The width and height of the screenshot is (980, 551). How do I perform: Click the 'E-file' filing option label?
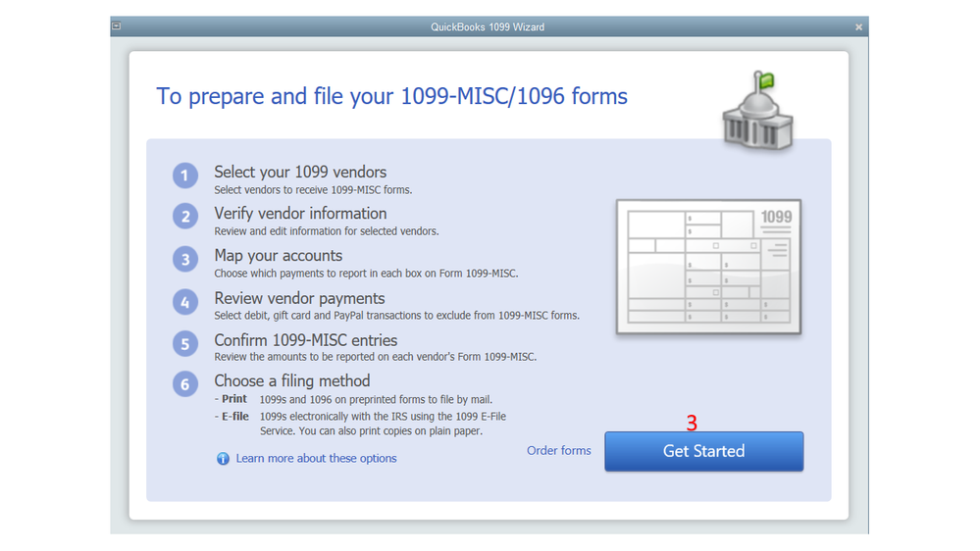coord(235,416)
